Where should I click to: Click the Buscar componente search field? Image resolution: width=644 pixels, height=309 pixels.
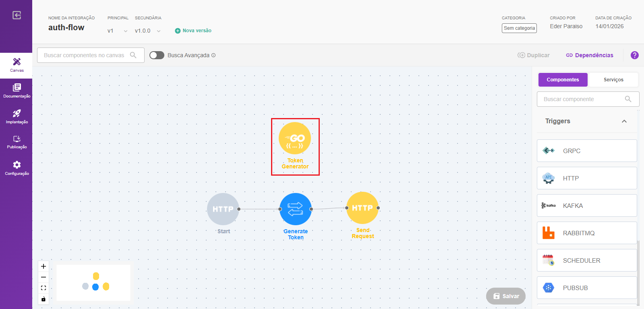coord(582,99)
